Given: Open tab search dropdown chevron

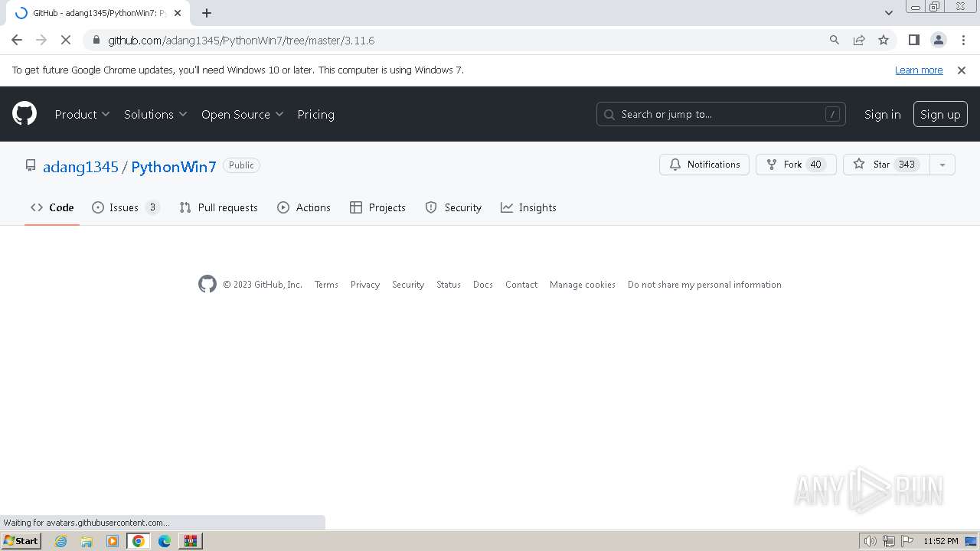Looking at the screenshot, I should [888, 13].
